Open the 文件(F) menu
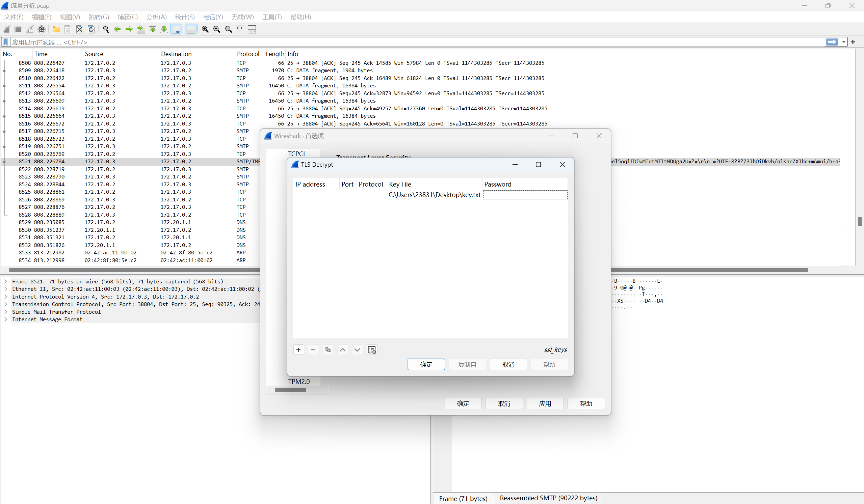 click(x=14, y=17)
